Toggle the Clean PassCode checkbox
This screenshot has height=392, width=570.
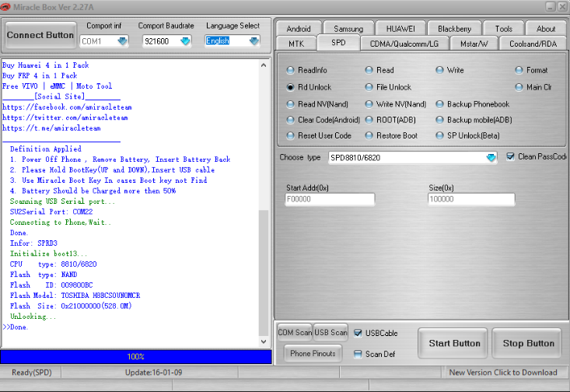pos(511,156)
